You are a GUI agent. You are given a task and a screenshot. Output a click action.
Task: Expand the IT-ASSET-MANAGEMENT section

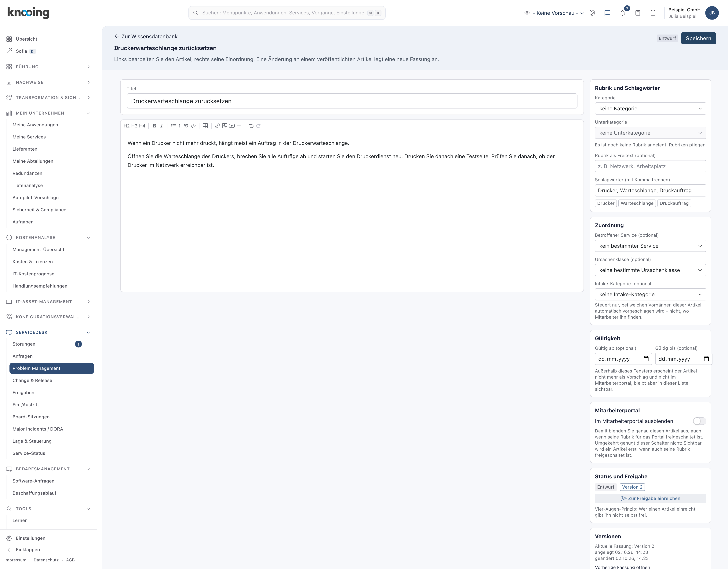tap(49, 302)
